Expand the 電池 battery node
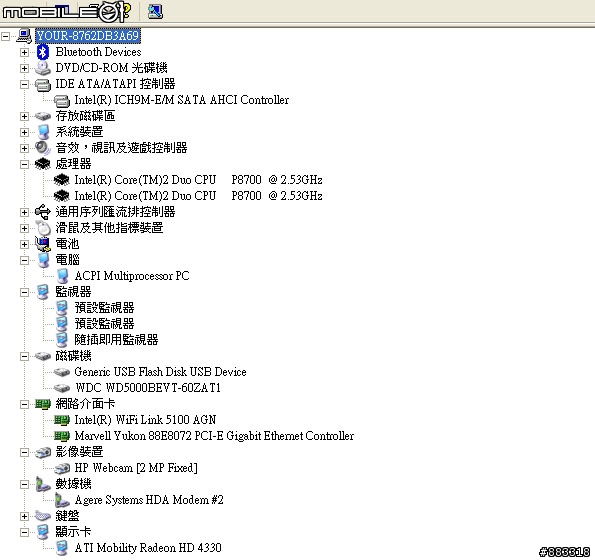 coord(24,244)
